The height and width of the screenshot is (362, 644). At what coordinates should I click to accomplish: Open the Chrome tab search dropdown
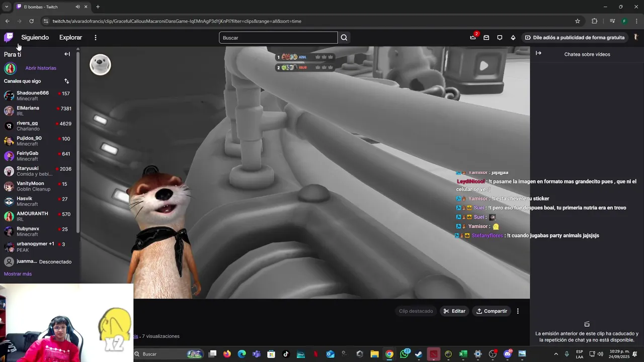pyautogui.click(x=6, y=7)
